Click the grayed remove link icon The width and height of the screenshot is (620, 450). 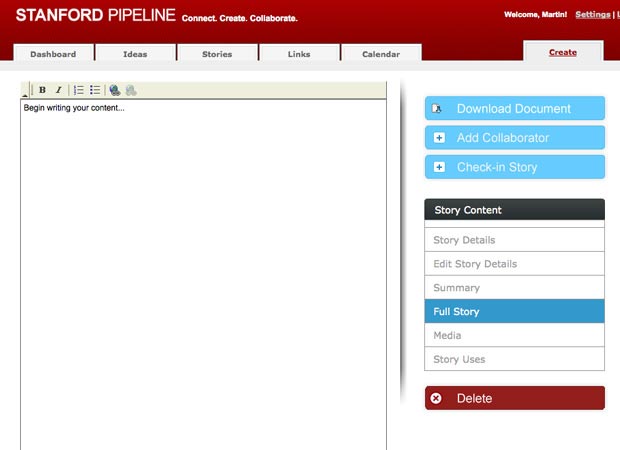(x=131, y=90)
